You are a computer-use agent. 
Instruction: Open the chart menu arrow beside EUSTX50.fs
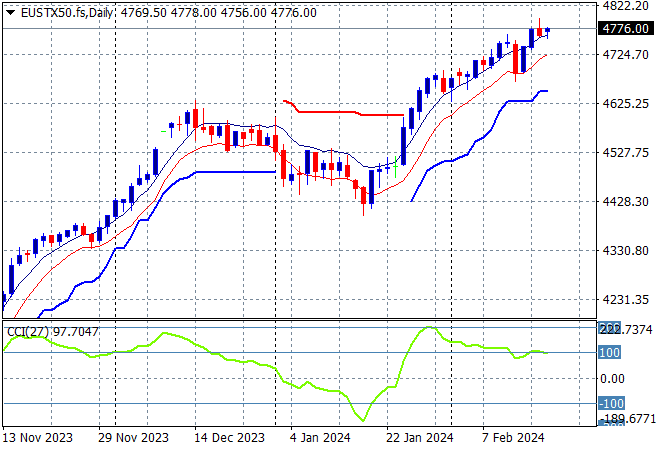(11, 13)
